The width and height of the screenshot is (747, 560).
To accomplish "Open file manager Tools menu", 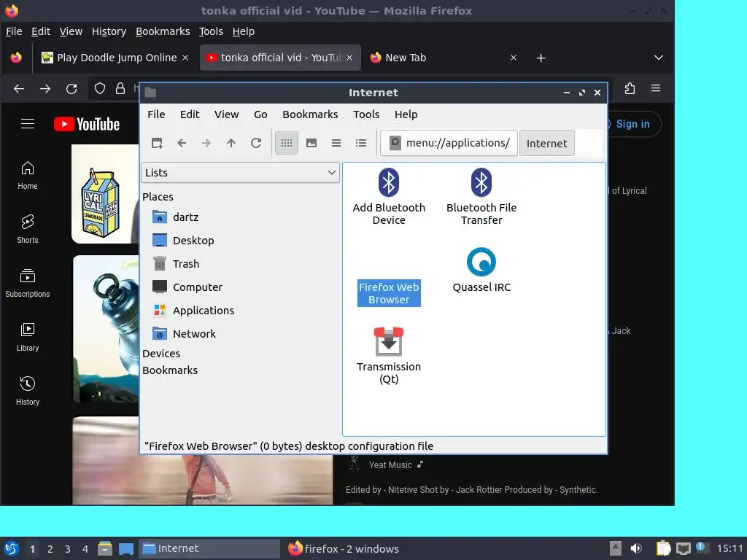I will pyautogui.click(x=366, y=114).
